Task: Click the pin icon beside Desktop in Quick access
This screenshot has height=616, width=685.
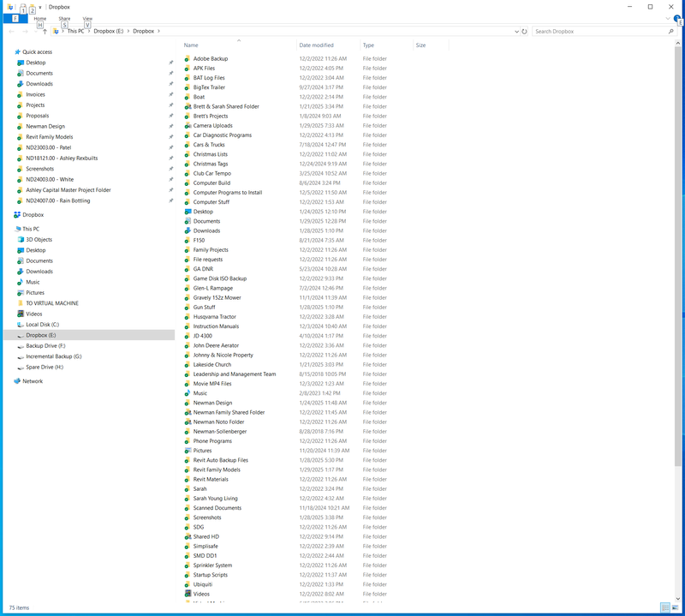Action: 170,63
